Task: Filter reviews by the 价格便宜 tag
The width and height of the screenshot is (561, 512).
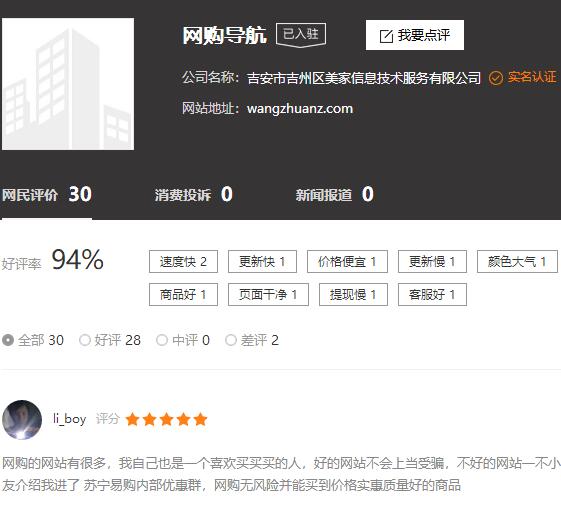Action: point(347,262)
